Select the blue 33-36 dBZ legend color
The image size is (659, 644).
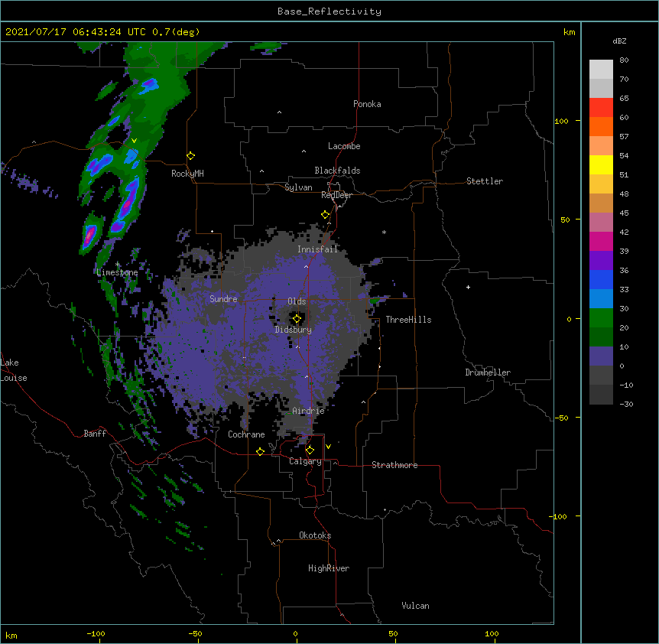click(601, 279)
